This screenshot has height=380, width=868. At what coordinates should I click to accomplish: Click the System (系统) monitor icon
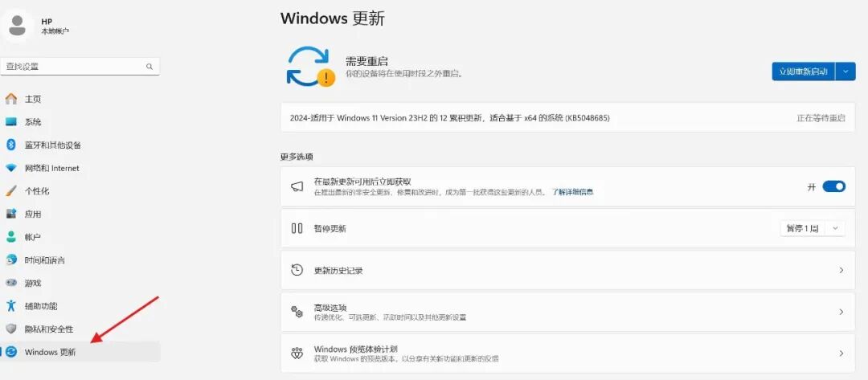tap(11, 121)
